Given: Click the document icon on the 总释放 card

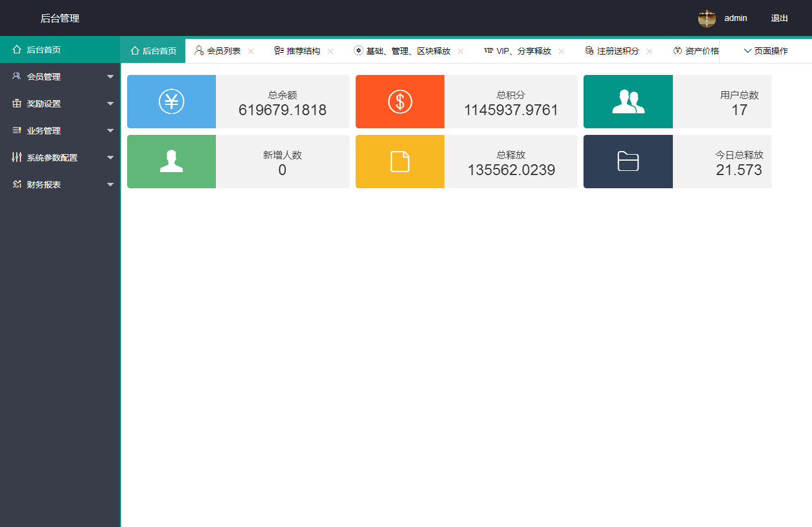Looking at the screenshot, I should (x=400, y=161).
